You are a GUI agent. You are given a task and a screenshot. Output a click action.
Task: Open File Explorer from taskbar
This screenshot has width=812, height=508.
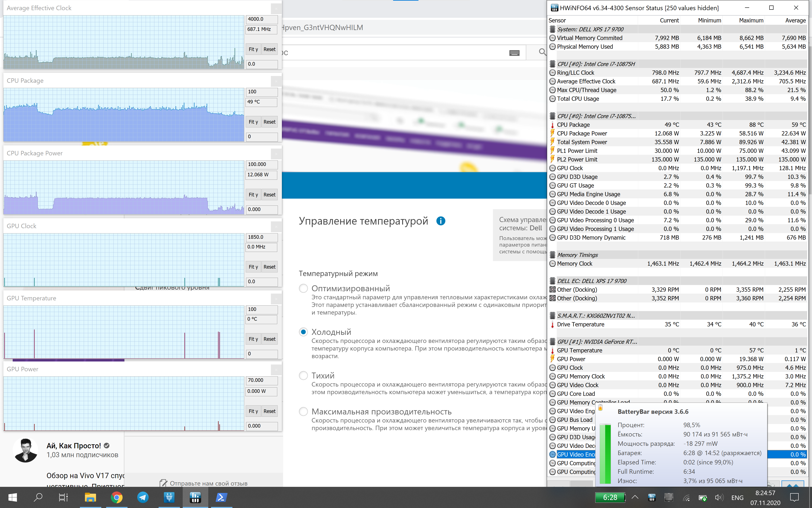(90, 497)
